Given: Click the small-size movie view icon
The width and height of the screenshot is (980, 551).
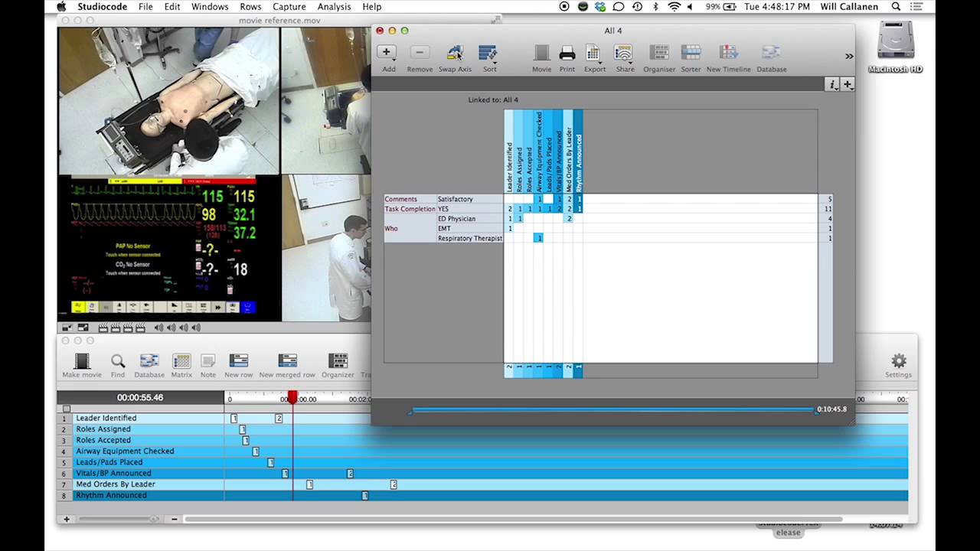Looking at the screenshot, I should pyautogui.click(x=67, y=328).
